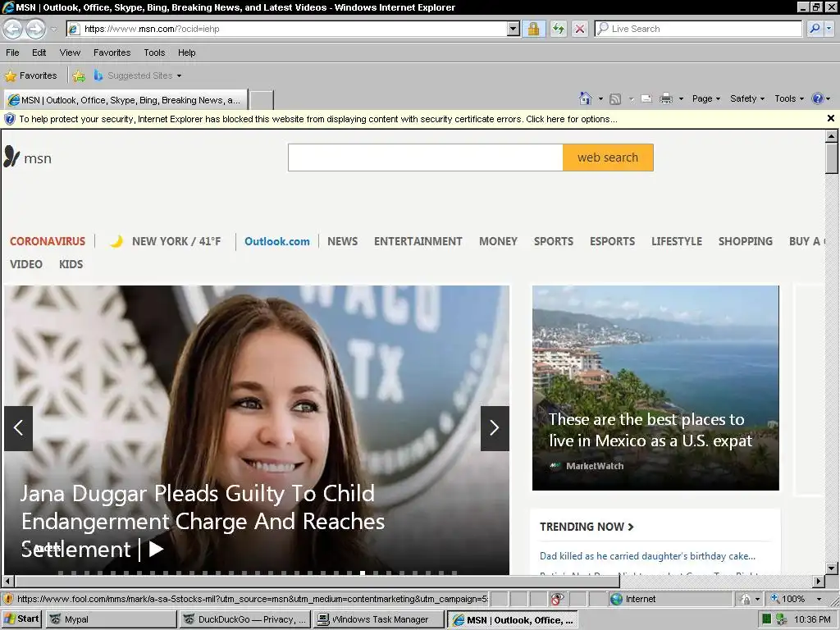Open the Safety command bar menu
840x630 pixels.
[x=747, y=98]
